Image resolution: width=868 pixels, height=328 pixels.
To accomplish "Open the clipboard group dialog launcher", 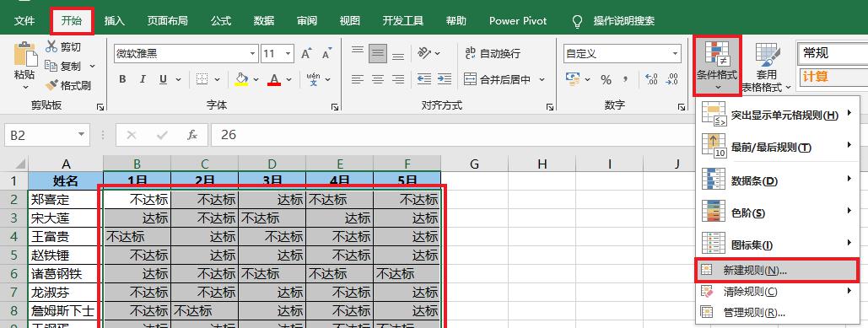I will coord(100,106).
